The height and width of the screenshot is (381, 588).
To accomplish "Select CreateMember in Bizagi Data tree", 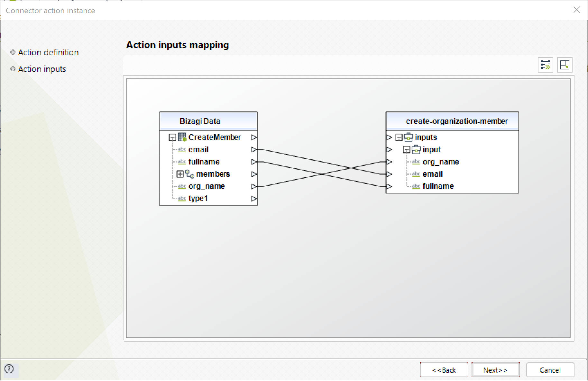I will pyautogui.click(x=215, y=137).
